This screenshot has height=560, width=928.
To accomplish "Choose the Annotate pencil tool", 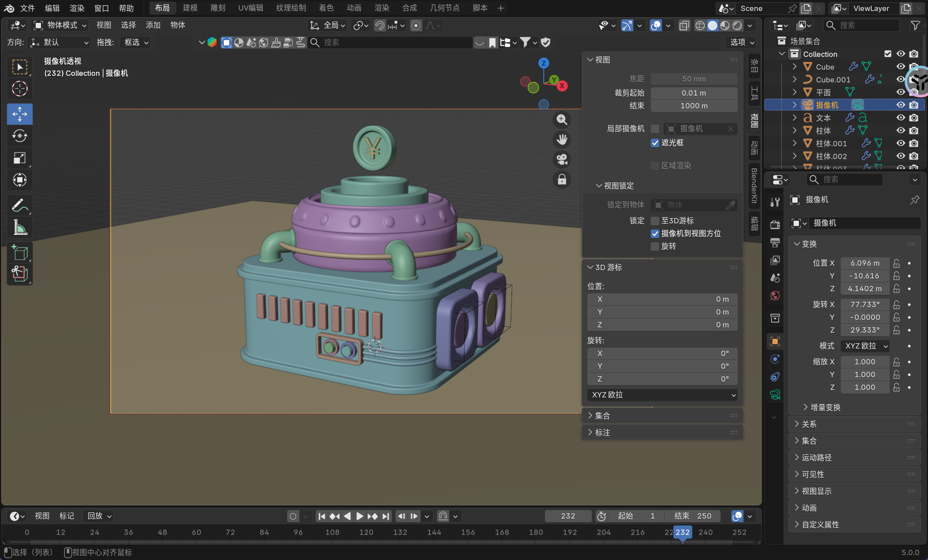I will [x=19, y=205].
